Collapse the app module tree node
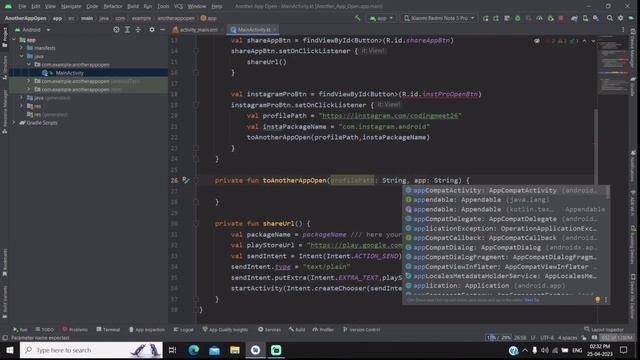 point(14,40)
